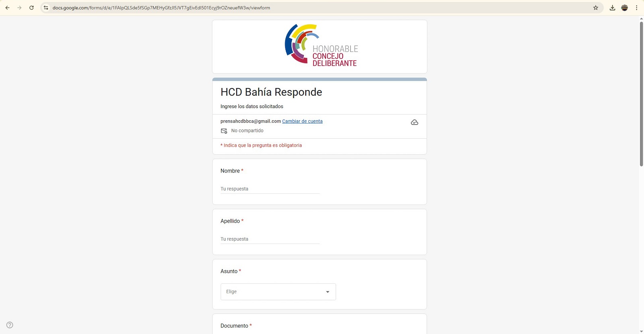Focus the Nombre answer field
The height and width of the screenshot is (334, 644).
point(270,189)
